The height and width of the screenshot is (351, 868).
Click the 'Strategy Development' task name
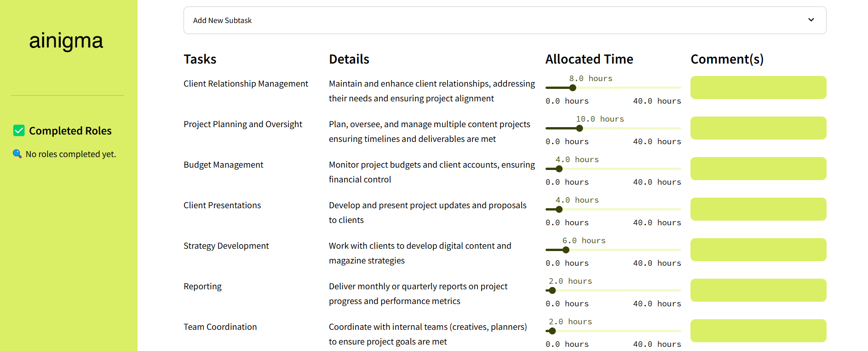(x=226, y=246)
